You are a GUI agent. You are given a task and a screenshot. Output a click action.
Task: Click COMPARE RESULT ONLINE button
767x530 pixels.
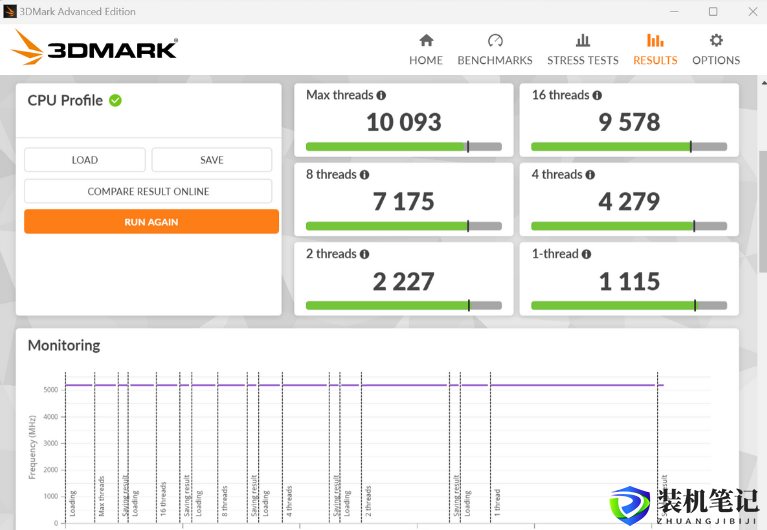[148, 191]
